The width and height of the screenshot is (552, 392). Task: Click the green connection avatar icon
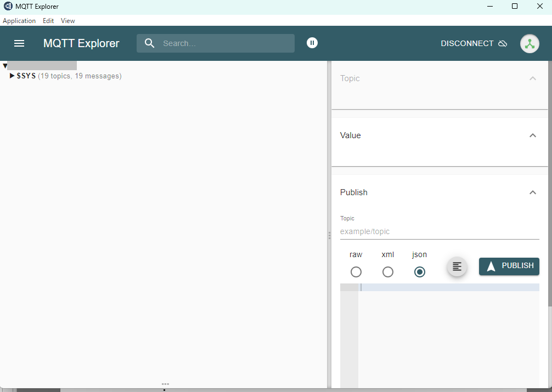click(x=530, y=44)
